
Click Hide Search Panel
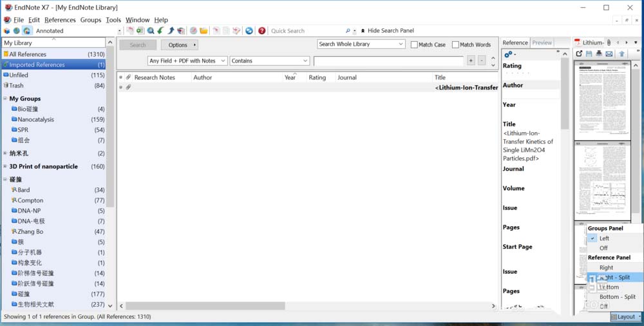coord(387,31)
